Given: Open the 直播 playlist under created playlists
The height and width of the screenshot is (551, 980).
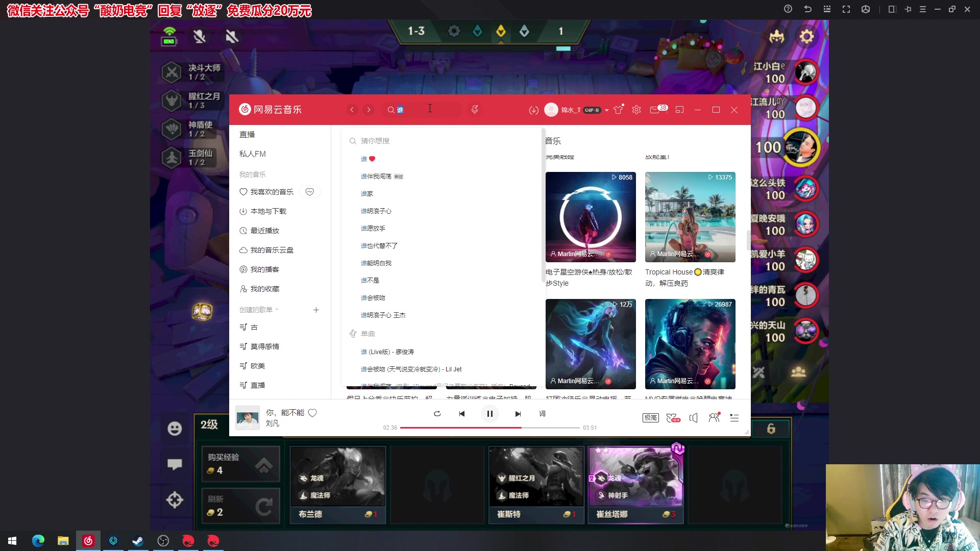Looking at the screenshot, I should pos(252,385).
